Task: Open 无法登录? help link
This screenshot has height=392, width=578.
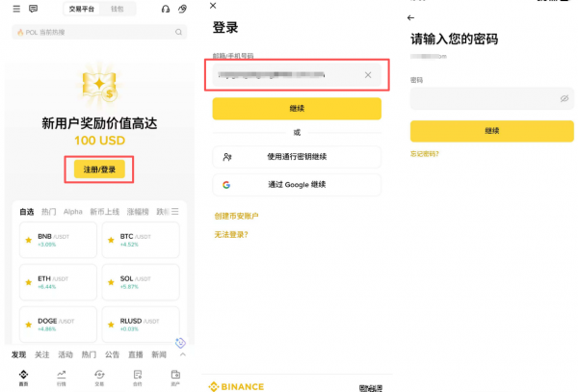Action: [231, 235]
